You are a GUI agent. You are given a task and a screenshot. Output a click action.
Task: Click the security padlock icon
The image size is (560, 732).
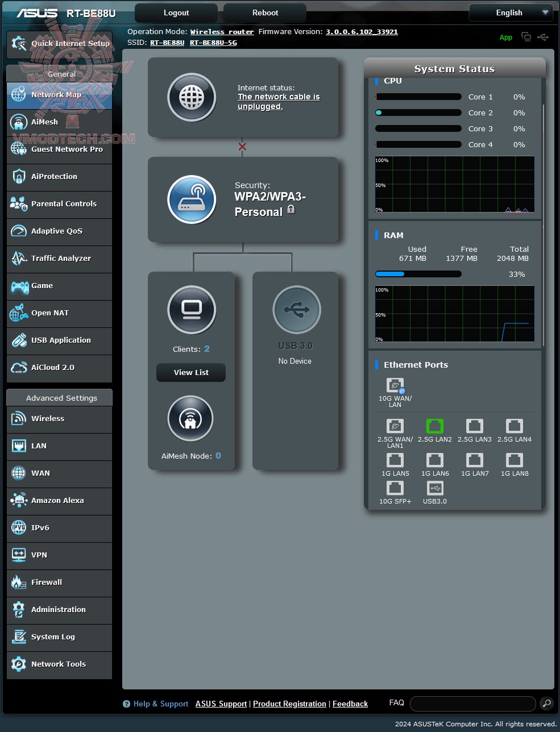click(291, 209)
